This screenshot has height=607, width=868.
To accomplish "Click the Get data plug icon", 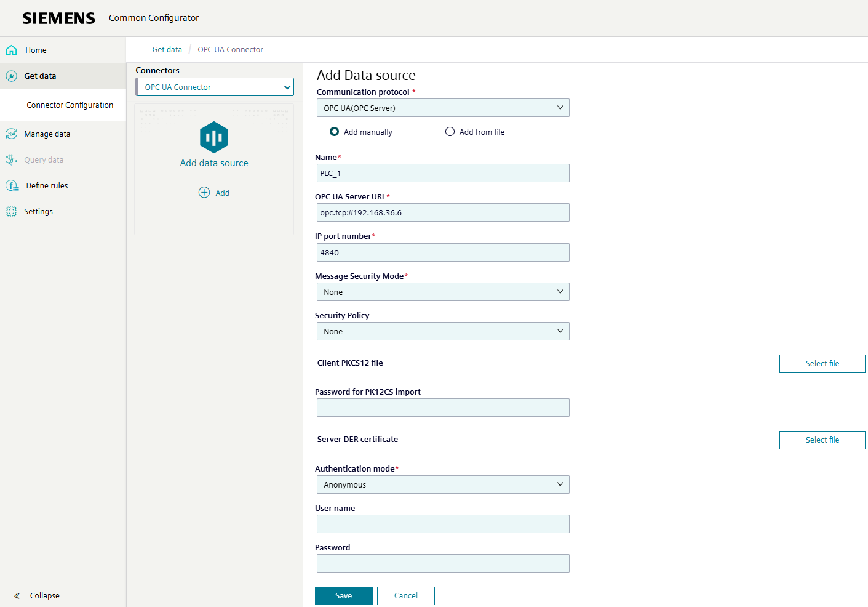I will pos(12,76).
